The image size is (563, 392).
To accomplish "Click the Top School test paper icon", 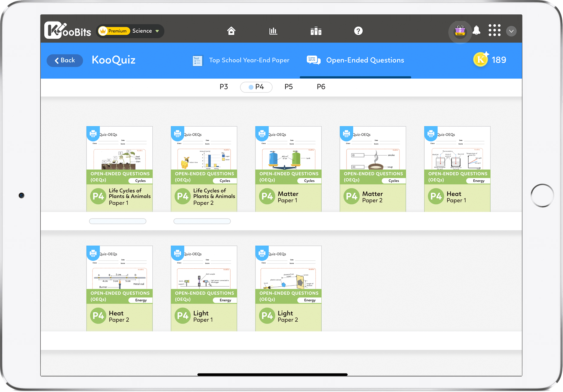I will [x=197, y=60].
